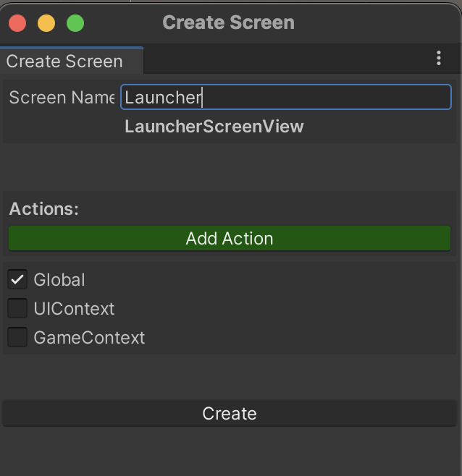
Task: Click the UIContext label text
Action: [x=74, y=309]
